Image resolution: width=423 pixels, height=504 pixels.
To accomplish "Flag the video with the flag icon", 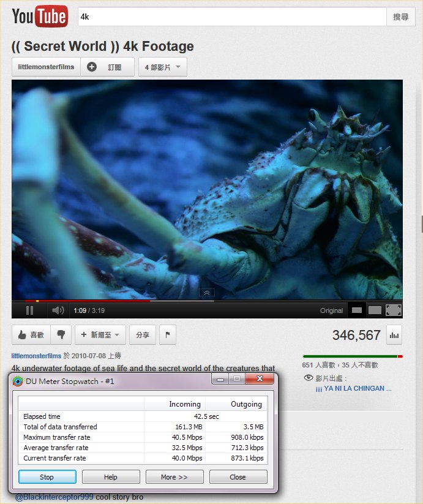I will coord(168,334).
